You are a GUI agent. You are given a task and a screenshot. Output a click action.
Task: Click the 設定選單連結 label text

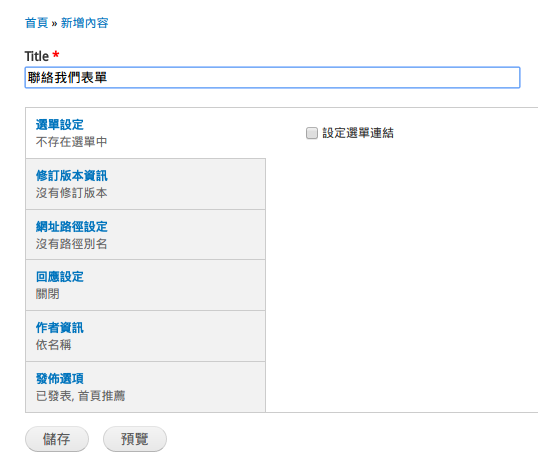click(358, 133)
